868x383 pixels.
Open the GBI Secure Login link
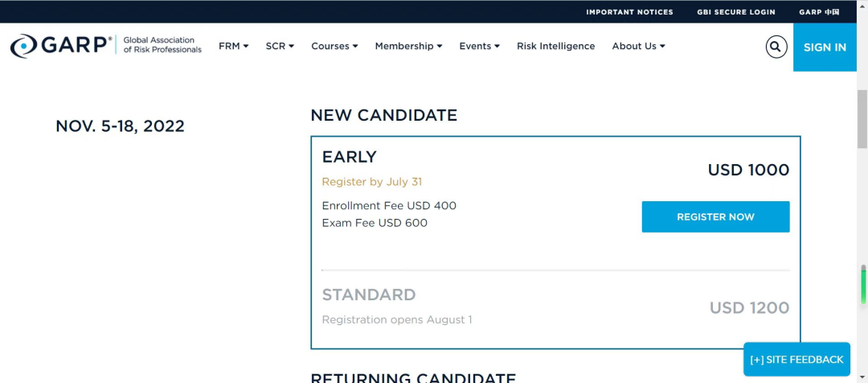pos(735,12)
